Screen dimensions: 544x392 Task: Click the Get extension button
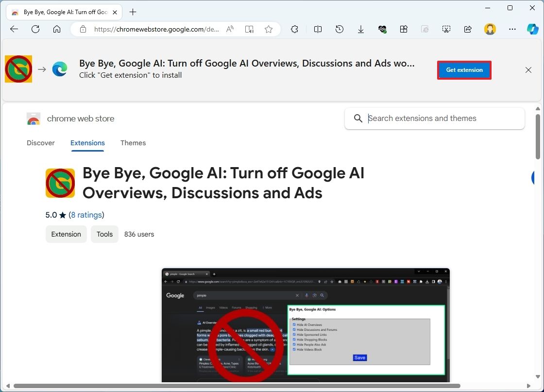(464, 70)
